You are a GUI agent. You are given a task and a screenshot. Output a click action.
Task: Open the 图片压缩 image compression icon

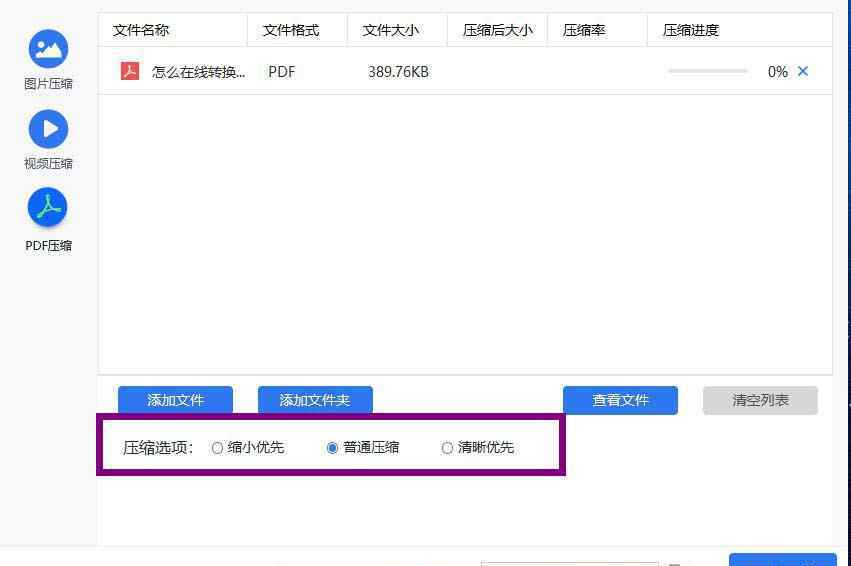(x=48, y=49)
